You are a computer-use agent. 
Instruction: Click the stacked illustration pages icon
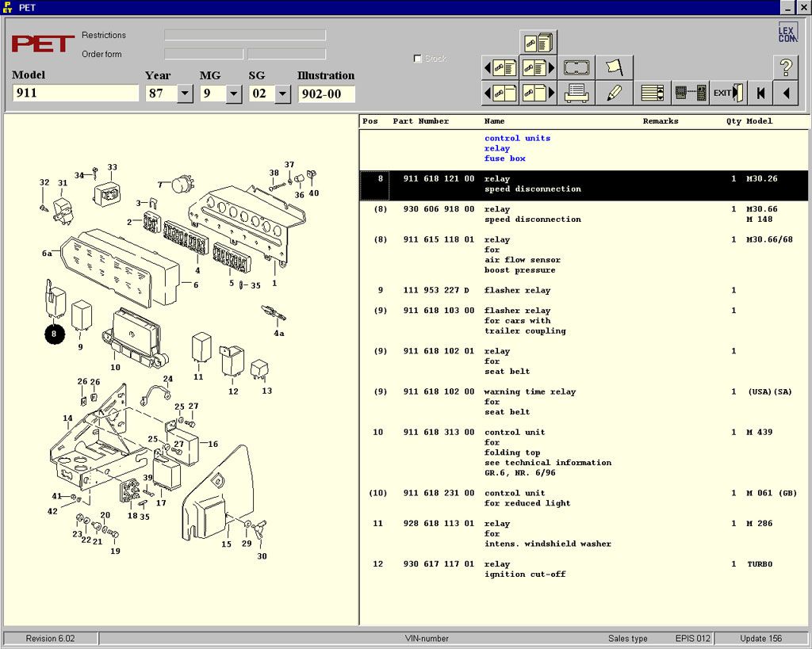click(x=538, y=43)
